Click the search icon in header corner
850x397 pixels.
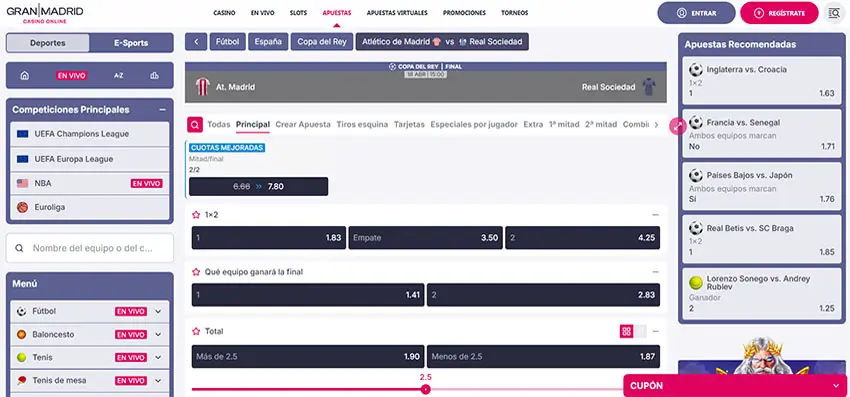(x=834, y=13)
